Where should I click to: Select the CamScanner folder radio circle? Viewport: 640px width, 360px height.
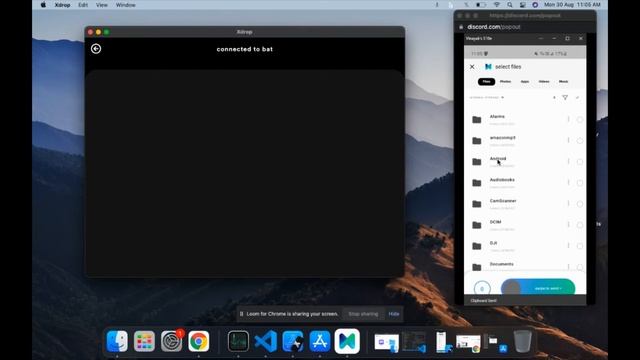(580, 204)
